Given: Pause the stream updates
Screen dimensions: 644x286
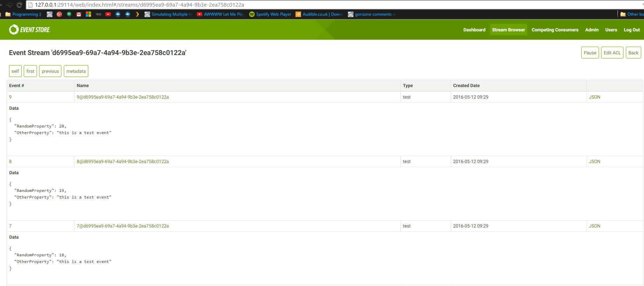Looking at the screenshot, I should coord(590,53).
